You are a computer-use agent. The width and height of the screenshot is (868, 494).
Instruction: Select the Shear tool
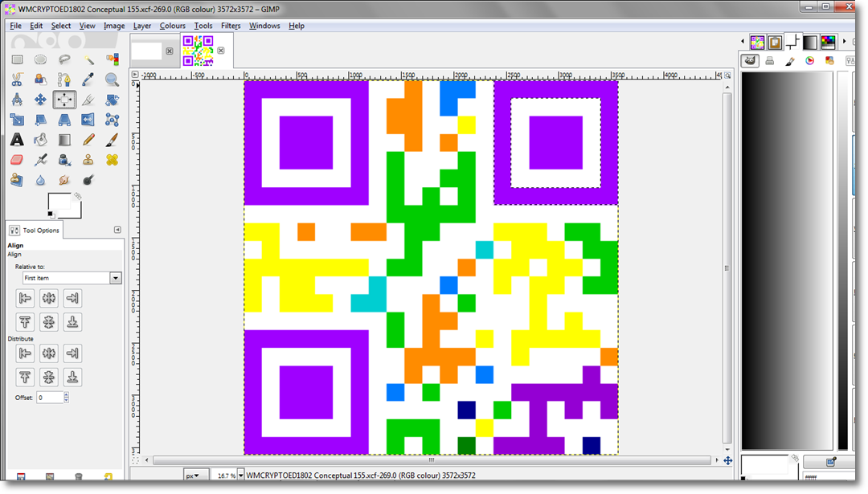point(40,120)
